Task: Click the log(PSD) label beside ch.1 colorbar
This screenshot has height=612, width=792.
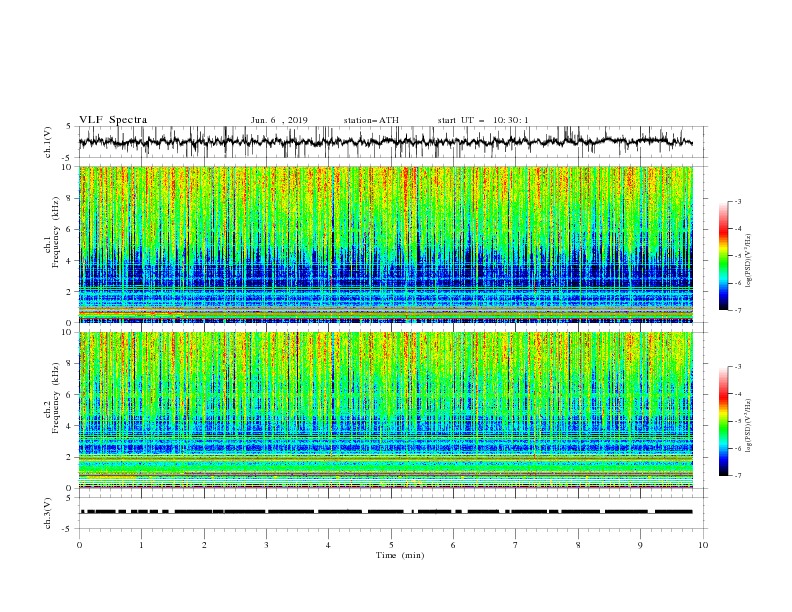Action: [748, 261]
